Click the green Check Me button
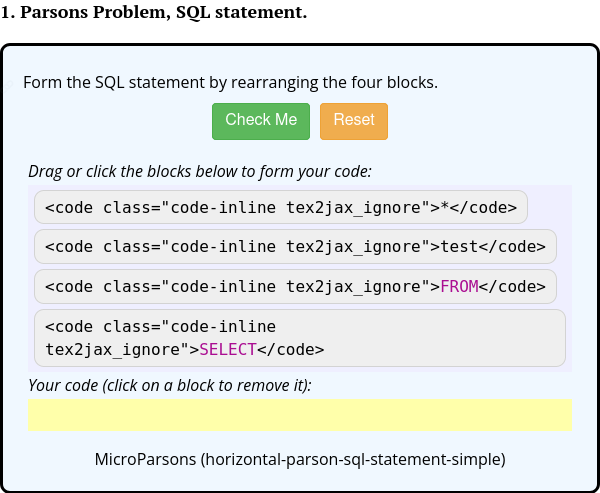 (x=261, y=121)
